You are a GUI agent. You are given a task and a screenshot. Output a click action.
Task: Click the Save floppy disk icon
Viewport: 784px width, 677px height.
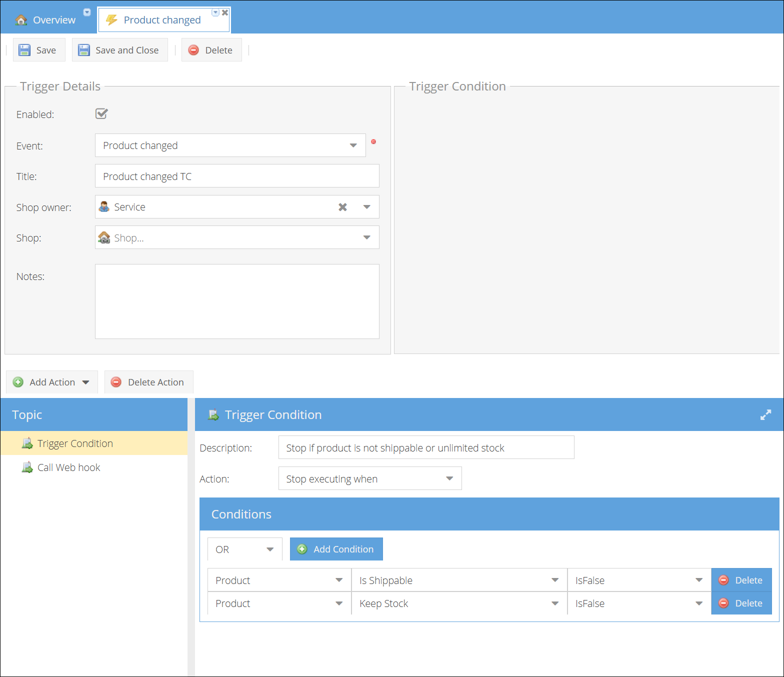coord(24,50)
